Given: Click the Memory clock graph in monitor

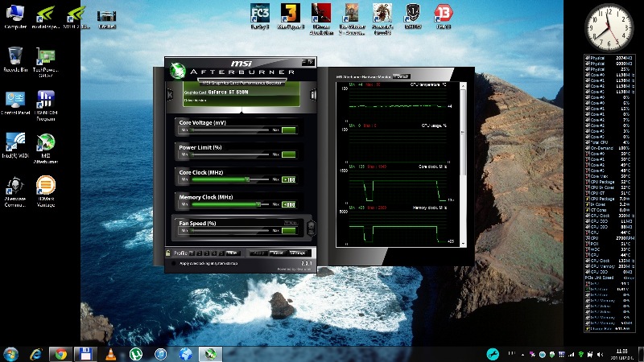Looking at the screenshot, I should click(398, 226).
